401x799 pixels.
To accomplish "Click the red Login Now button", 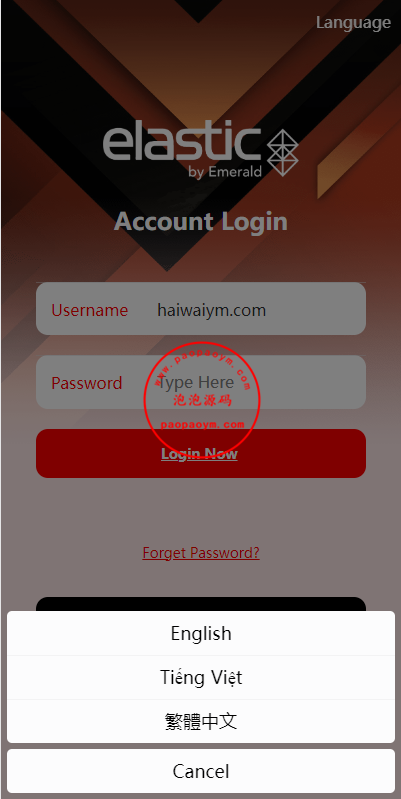I will [201, 454].
